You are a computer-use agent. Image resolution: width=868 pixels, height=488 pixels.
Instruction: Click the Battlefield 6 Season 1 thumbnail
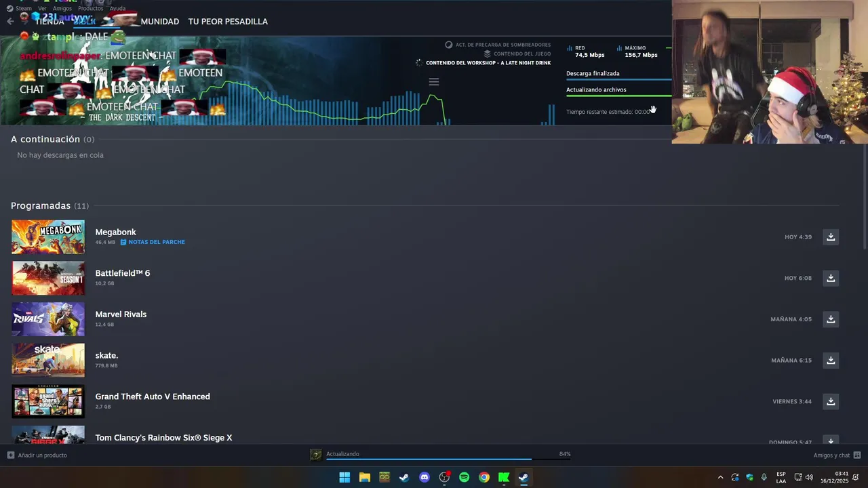click(48, 278)
